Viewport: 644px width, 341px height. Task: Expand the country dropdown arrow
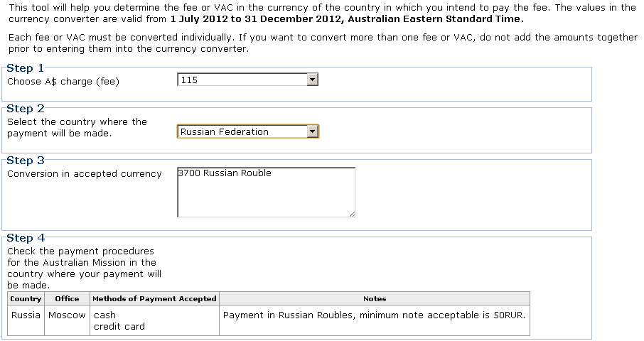click(x=313, y=131)
